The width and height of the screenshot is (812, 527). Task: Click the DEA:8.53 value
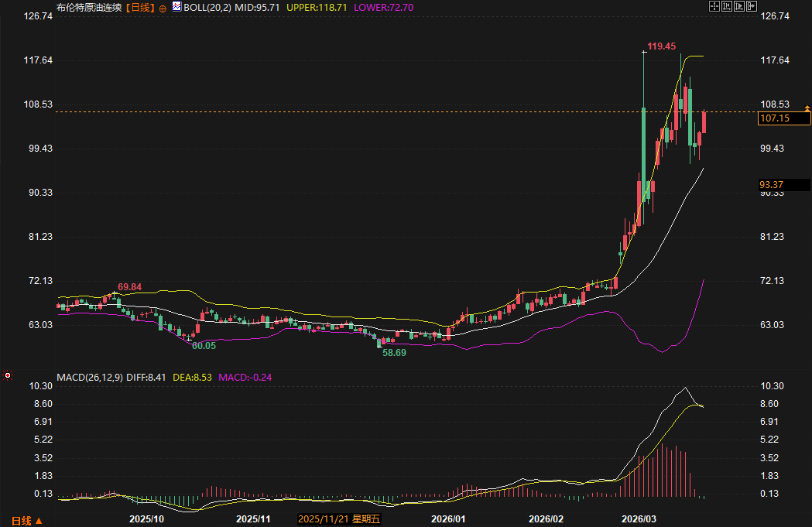(x=192, y=378)
